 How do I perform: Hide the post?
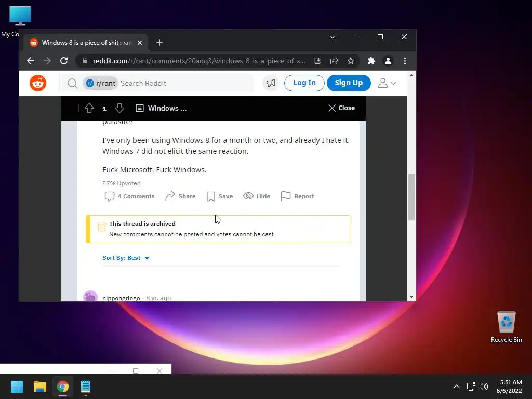[x=257, y=196]
